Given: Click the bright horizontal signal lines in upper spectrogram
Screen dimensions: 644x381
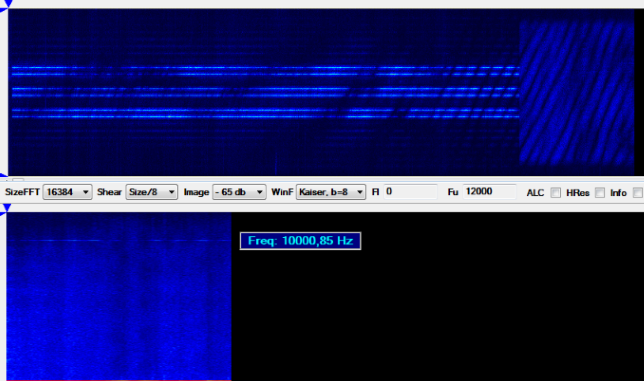Looking at the screenshot, I should 265,92.
